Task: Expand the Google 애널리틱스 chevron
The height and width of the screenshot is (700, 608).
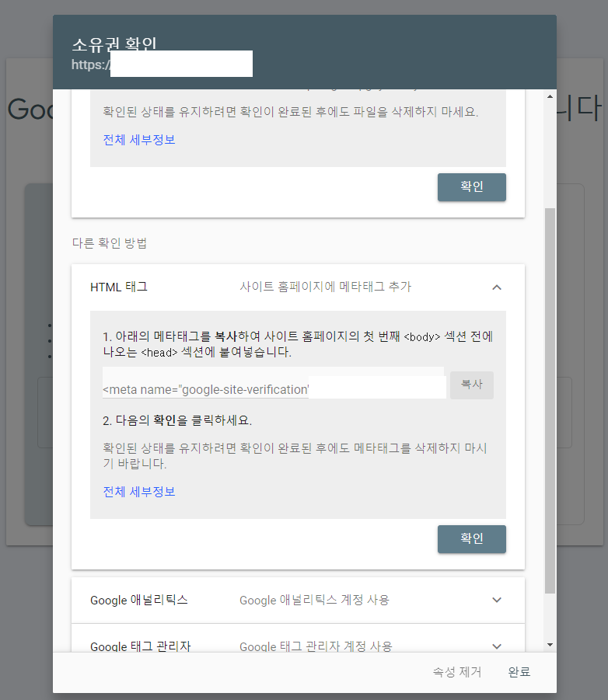Action: pos(496,600)
